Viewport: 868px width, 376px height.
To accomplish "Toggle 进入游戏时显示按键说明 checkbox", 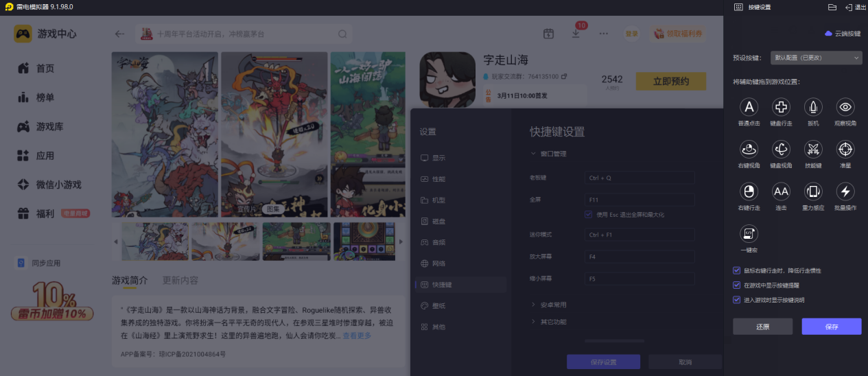I will click(736, 300).
